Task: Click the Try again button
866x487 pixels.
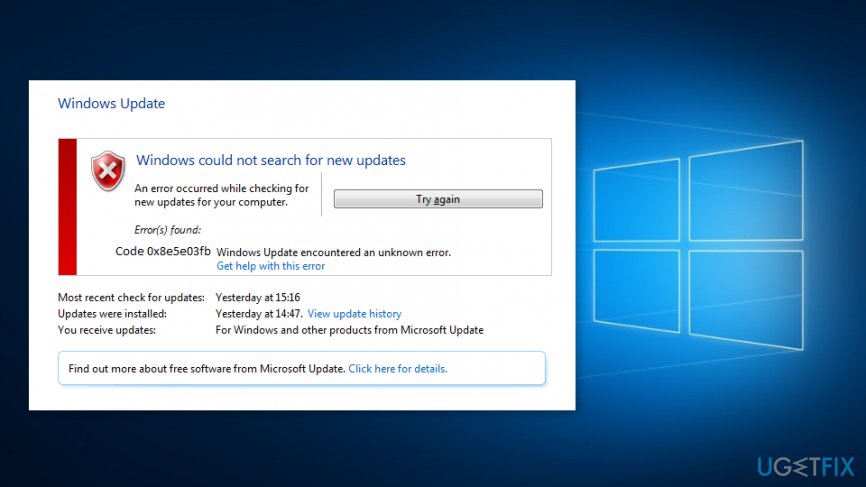Action: click(x=438, y=199)
